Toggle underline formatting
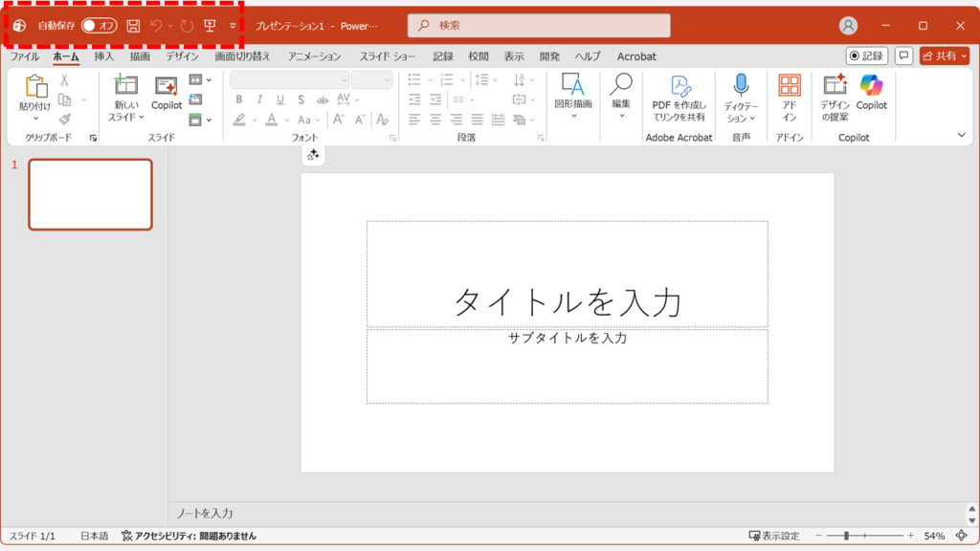 tap(279, 99)
